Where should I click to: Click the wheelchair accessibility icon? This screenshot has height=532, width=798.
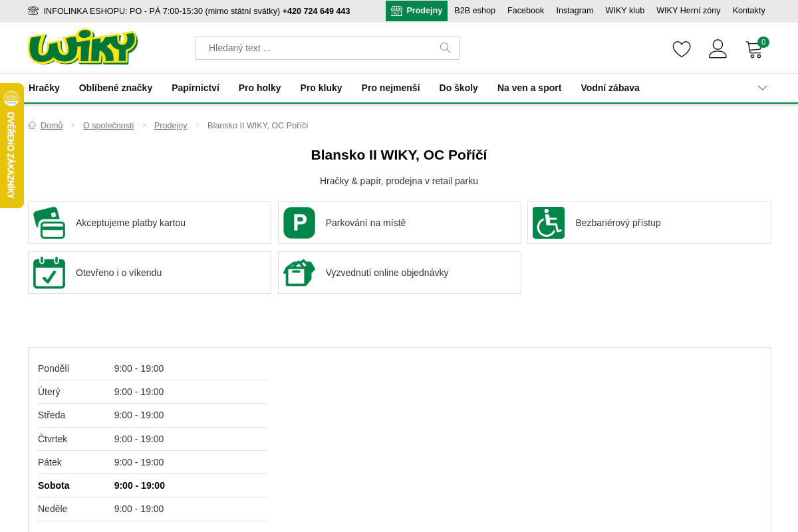[x=549, y=223]
